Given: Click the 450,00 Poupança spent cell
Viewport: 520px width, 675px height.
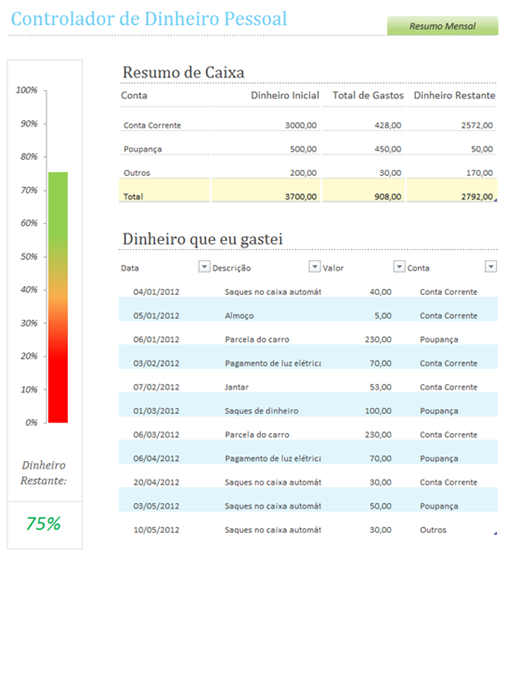Looking at the screenshot, I should (x=388, y=149).
